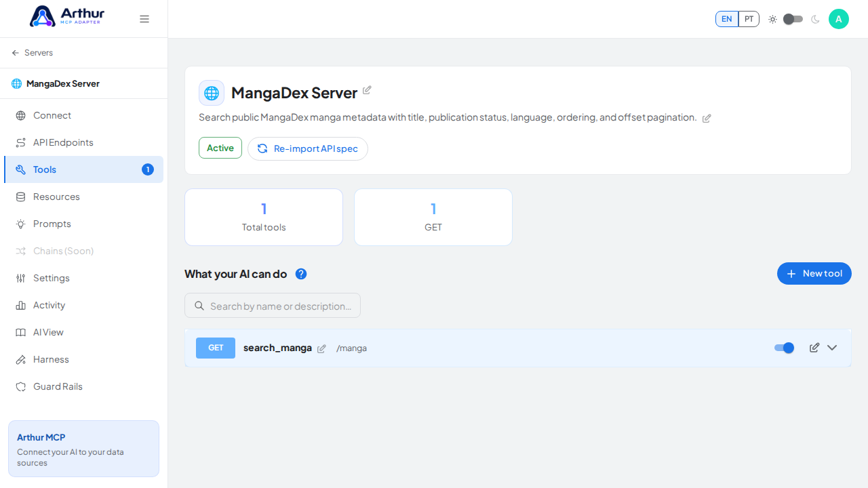Toggle the dark mode switch
Viewport: 868px width, 488px height.
(793, 19)
